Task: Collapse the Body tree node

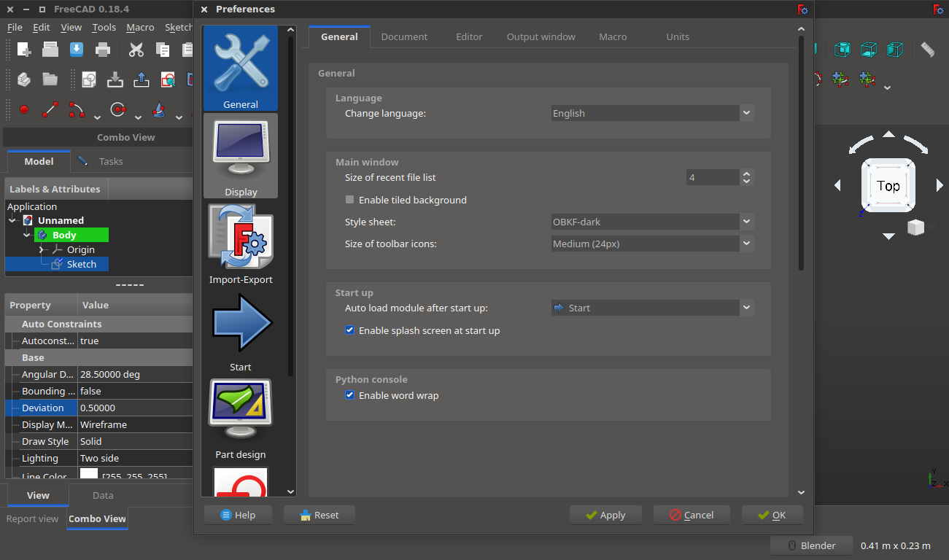Action: 27,235
